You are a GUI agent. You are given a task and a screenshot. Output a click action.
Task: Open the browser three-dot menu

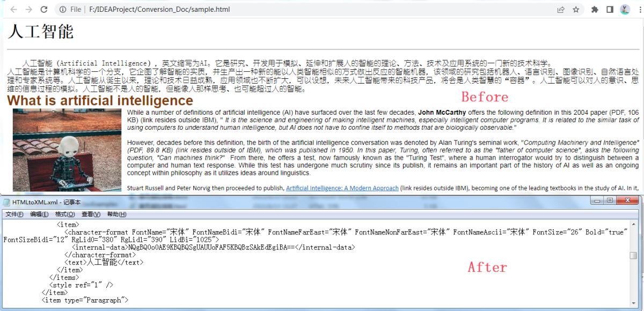point(639,9)
